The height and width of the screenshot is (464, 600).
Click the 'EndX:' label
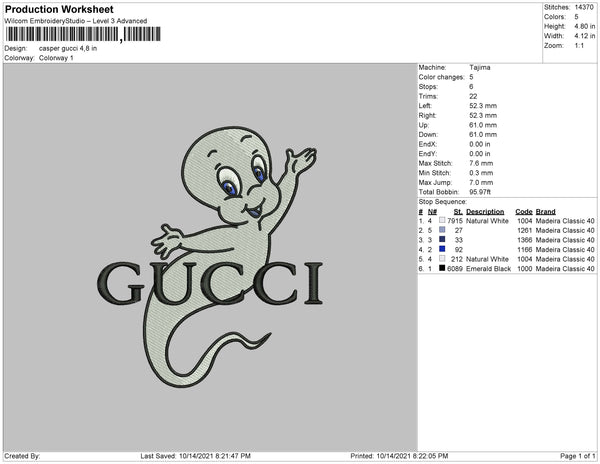coord(427,144)
